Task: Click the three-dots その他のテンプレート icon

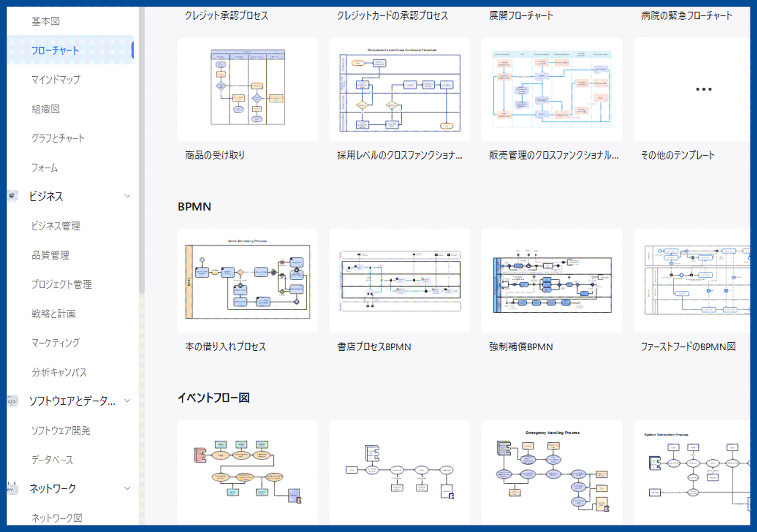Action: pos(703,89)
